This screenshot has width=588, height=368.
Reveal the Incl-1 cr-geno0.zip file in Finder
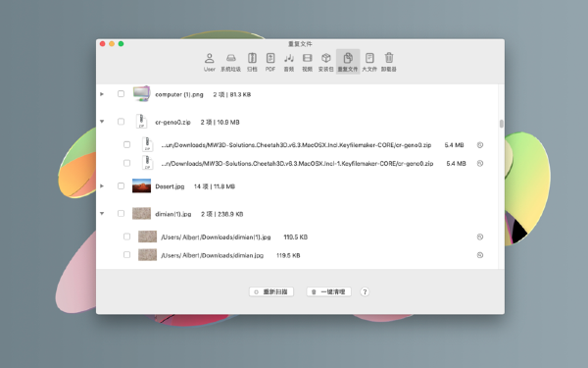(x=480, y=163)
